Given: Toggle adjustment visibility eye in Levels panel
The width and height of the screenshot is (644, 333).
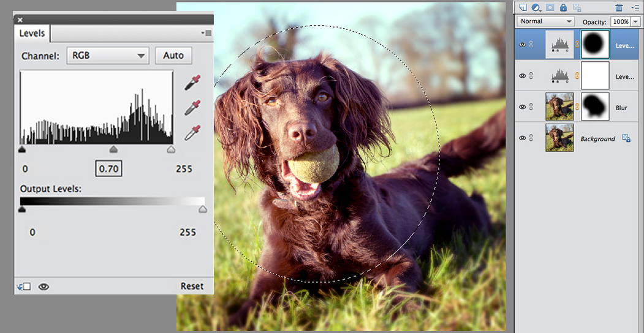Looking at the screenshot, I should click(44, 286).
